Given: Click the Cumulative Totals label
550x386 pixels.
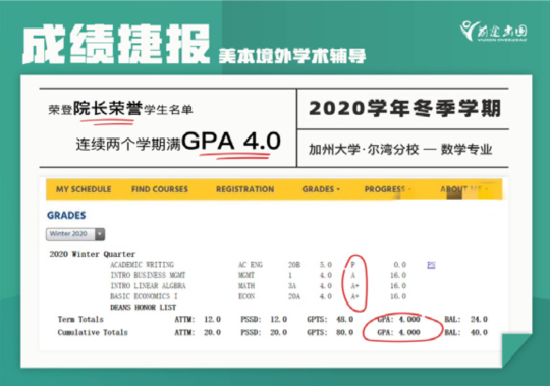Looking at the screenshot, I should click(x=93, y=332).
